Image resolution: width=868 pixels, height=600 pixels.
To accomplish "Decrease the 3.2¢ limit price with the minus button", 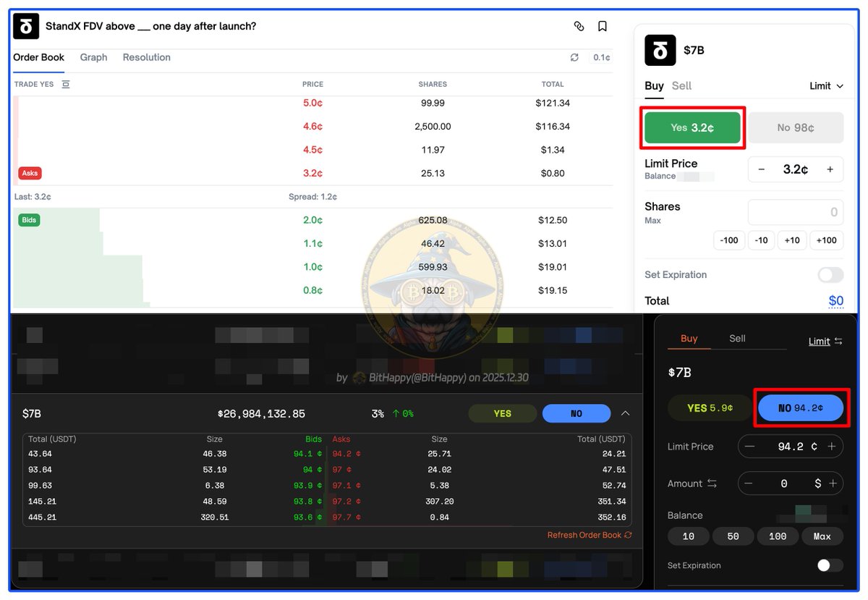I will point(762,169).
